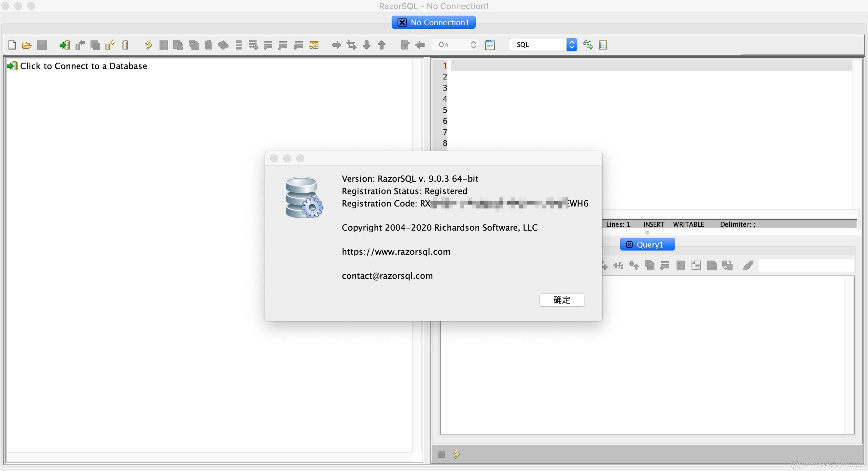Click the RazorSQL database gear logo in dialog
Image resolution: width=868 pixels, height=471 pixels.
[x=304, y=198]
